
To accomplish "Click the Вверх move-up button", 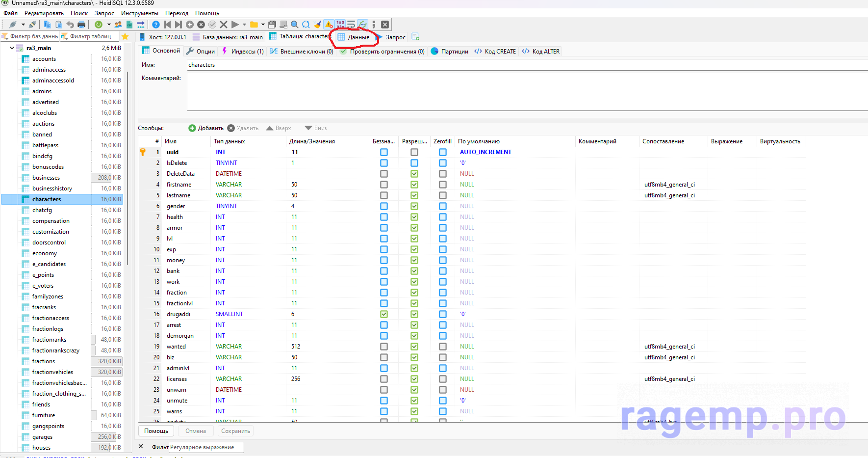I will (279, 128).
